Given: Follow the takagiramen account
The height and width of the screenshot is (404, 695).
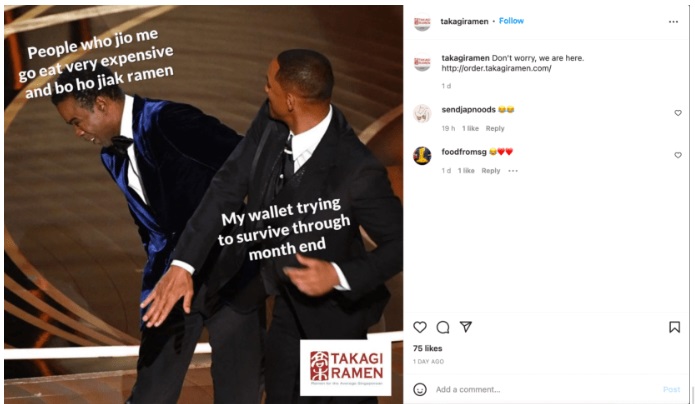Looking at the screenshot, I should pyautogui.click(x=511, y=21).
